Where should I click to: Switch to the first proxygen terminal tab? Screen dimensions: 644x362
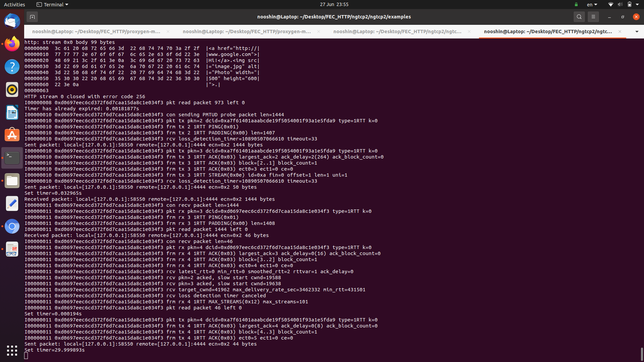(96, 32)
